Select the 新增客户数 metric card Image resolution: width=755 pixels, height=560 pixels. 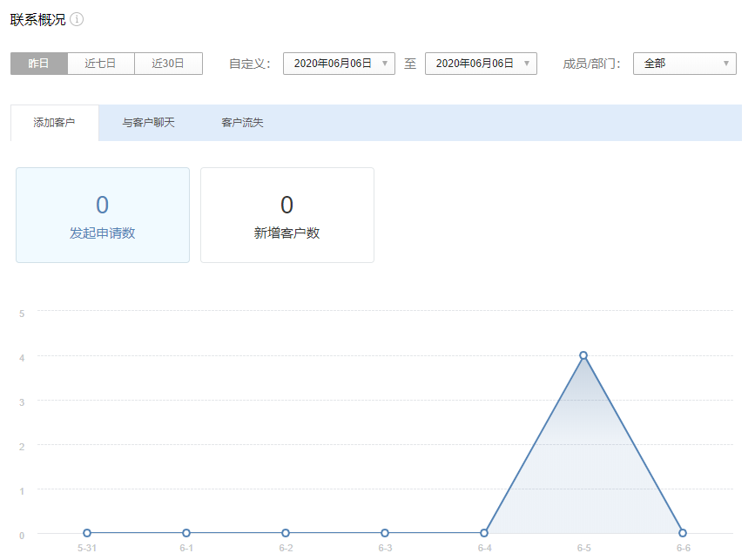(287, 215)
